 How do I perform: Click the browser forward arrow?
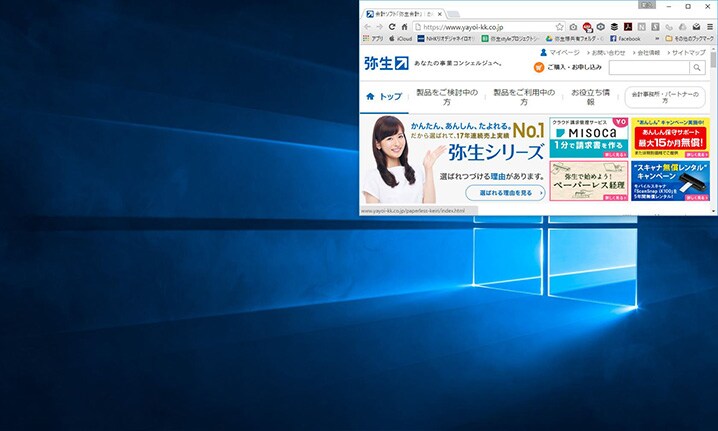379,27
